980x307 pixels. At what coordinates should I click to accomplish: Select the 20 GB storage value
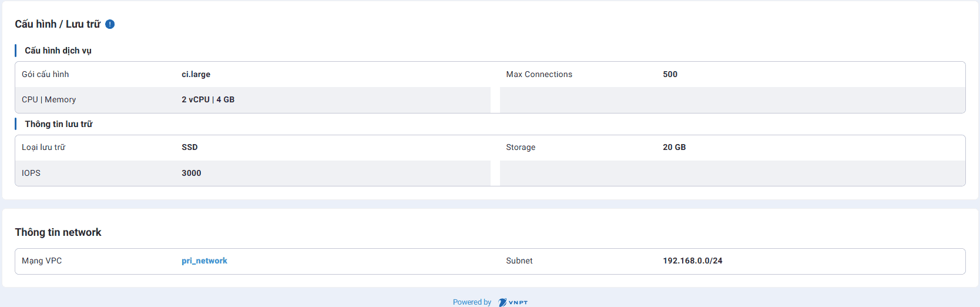coord(674,147)
